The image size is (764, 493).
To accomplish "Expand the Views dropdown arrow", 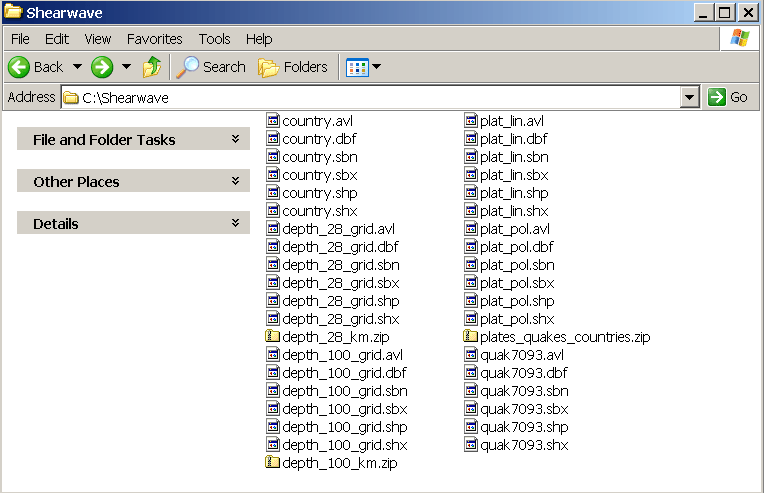I will (x=377, y=67).
